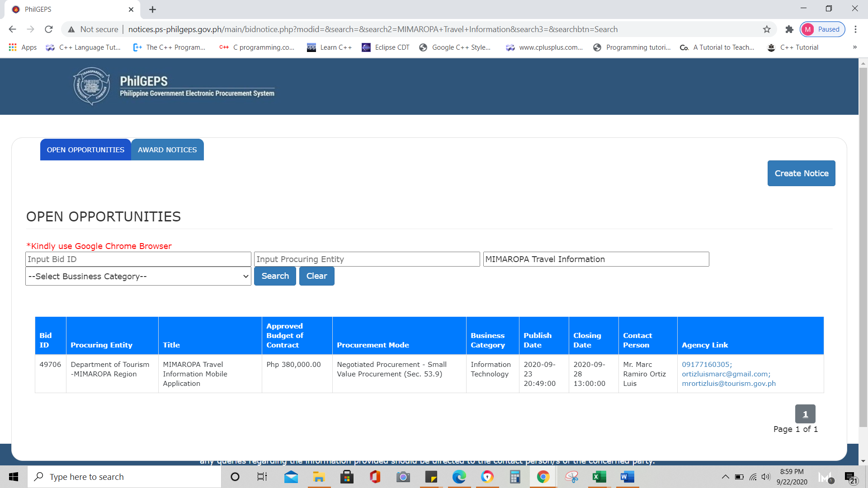This screenshot has height=488, width=868.
Task: Click the Create Notice button
Action: click(x=801, y=173)
